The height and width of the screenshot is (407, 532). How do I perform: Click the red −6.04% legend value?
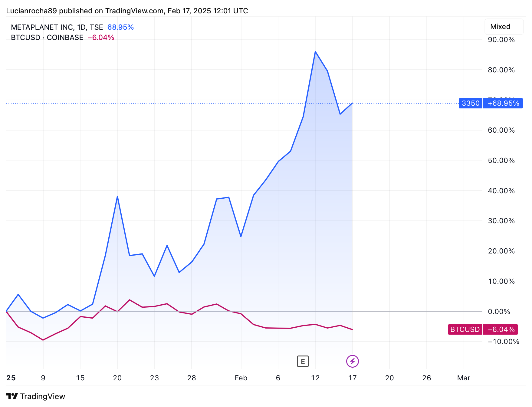(101, 38)
